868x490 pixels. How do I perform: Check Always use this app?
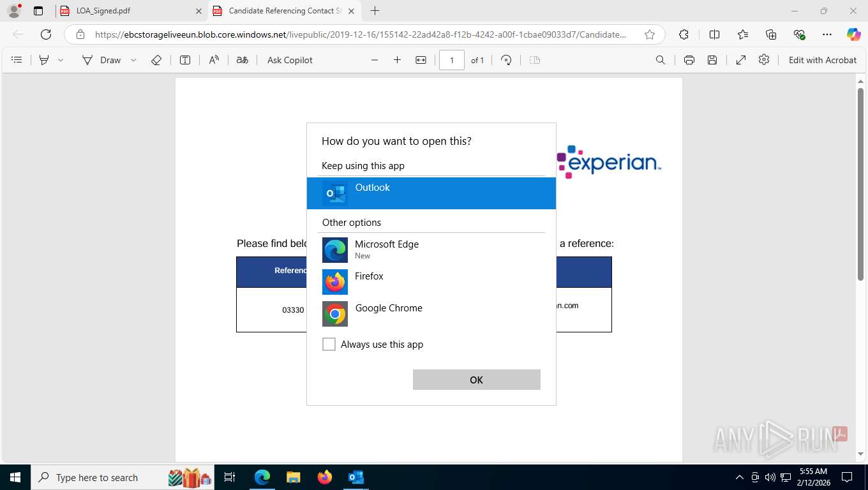click(329, 345)
